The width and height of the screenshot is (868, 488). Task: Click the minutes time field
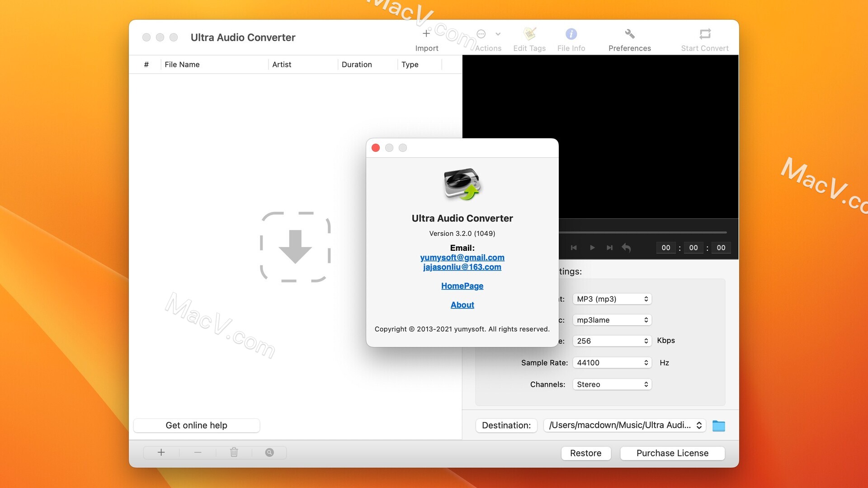(x=693, y=248)
